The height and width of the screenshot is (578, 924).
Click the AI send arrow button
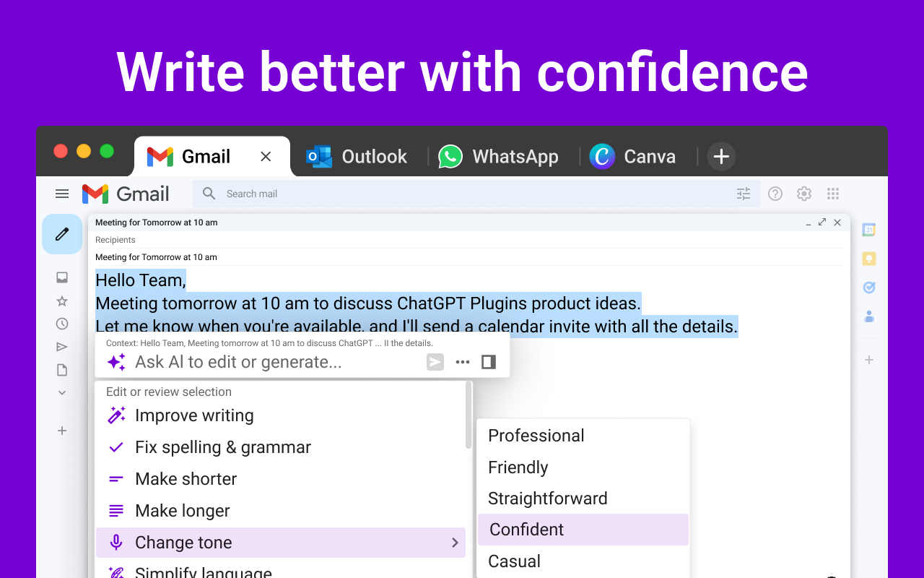click(435, 362)
